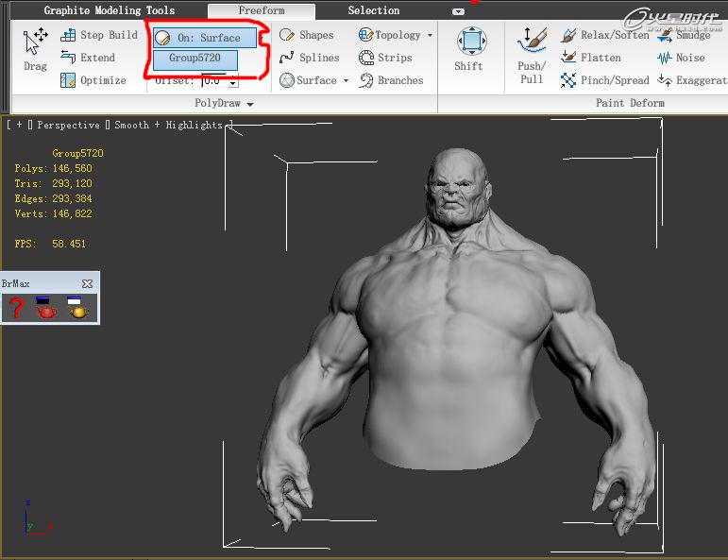Click the Verts: 146,822 statistic

point(54,213)
